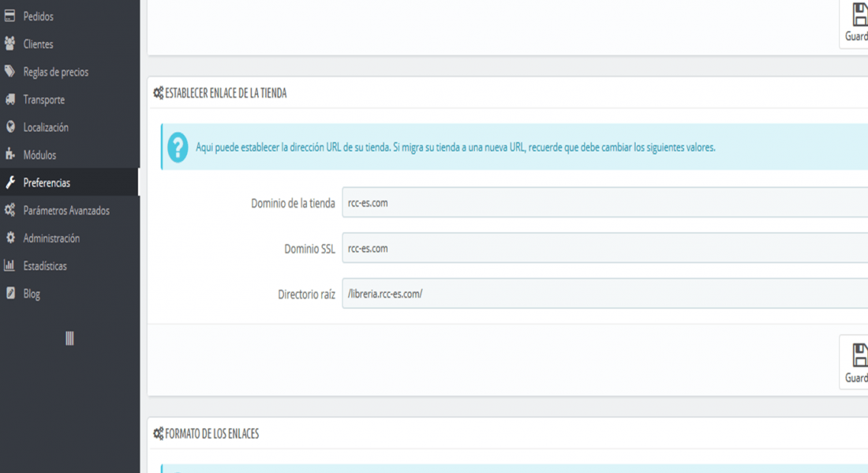The image size is (868, 473).
Task: Click the Localización globe icon
Action: click(x=10, y=127)
